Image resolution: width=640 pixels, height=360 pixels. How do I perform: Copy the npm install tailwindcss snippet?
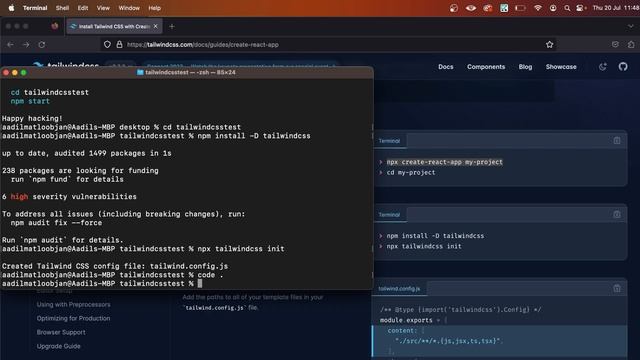point(617,214)
